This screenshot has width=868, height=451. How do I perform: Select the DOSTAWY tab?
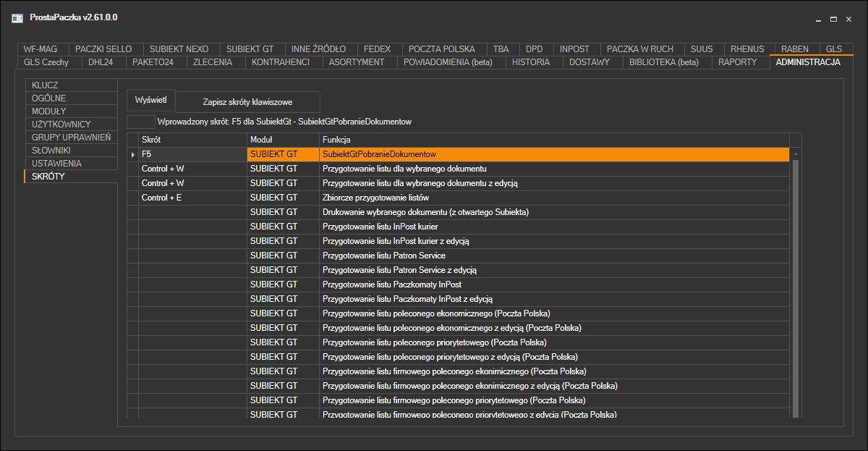point(590,62)
